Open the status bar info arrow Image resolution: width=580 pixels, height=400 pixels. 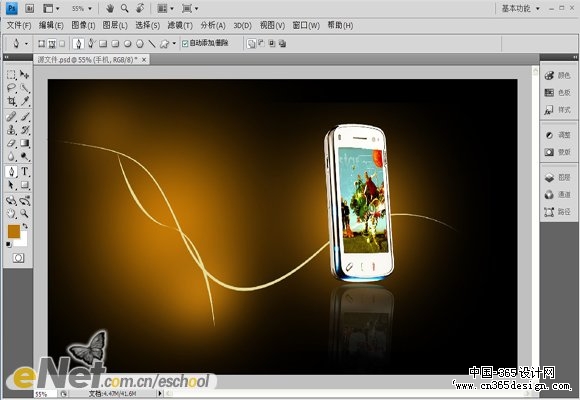coord(159,393)
